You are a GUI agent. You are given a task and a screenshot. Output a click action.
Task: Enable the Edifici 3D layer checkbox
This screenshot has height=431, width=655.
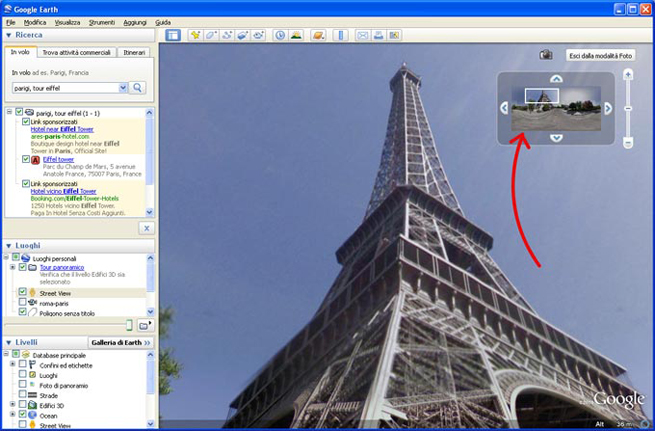pyautogui.click(x=23, y=404)
